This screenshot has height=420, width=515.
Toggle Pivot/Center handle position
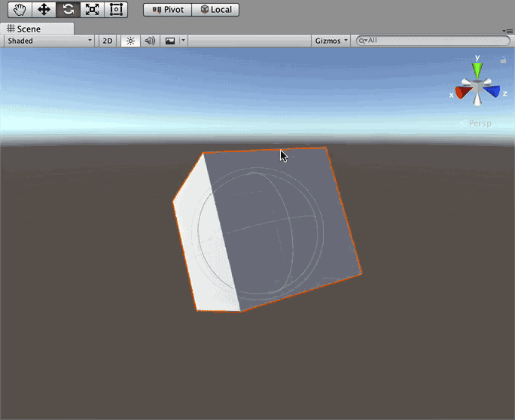[167, 10]
